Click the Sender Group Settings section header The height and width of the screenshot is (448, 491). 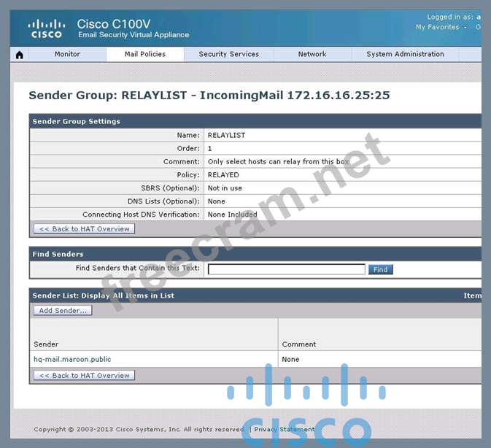[x=77, y=121]
